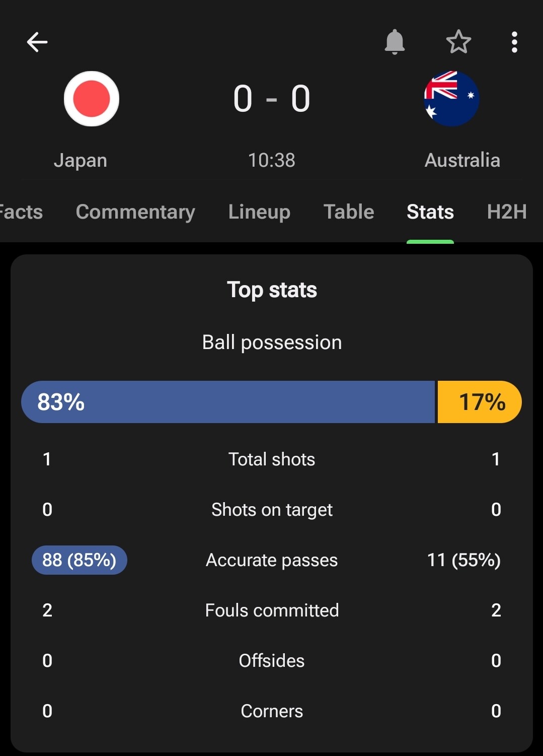Switch to the Commentary tab
The height and width of the screenshot is (756, 543).
coord(135,212)
